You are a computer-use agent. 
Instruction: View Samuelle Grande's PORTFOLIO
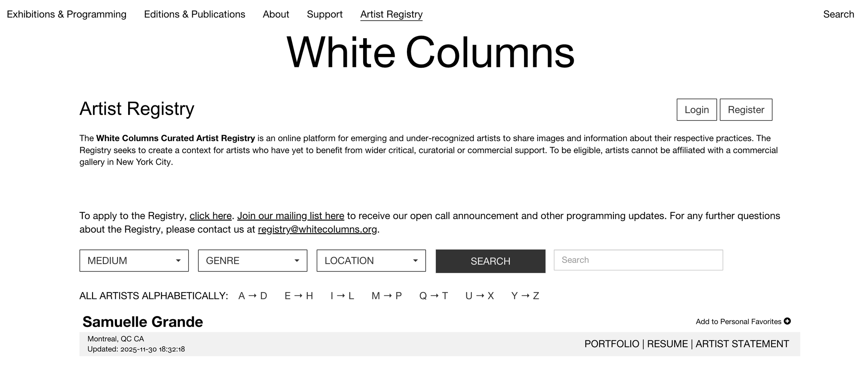[611, 344]
